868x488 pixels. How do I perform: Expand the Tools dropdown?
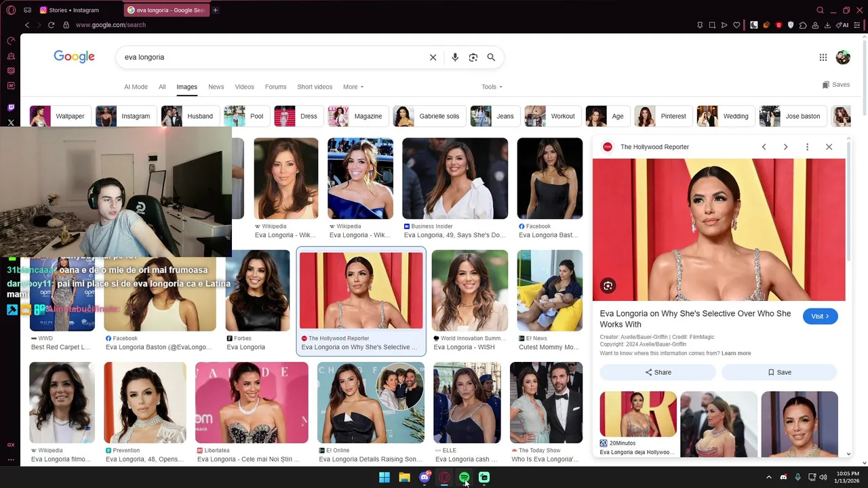tap(492, 87)
